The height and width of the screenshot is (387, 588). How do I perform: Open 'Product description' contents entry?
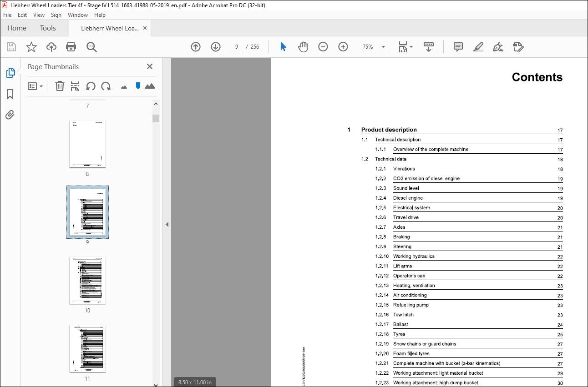[389, 130]
